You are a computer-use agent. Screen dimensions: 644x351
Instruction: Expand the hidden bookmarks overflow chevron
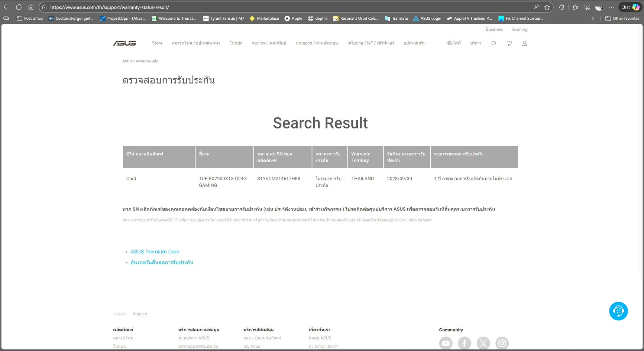593,18
